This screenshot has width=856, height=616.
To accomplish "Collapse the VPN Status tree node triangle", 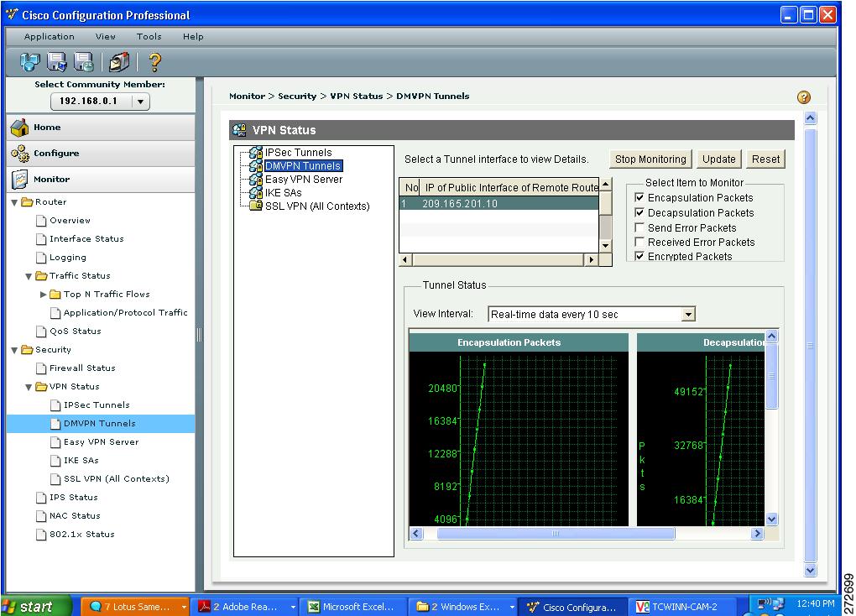I will [29, 387].
